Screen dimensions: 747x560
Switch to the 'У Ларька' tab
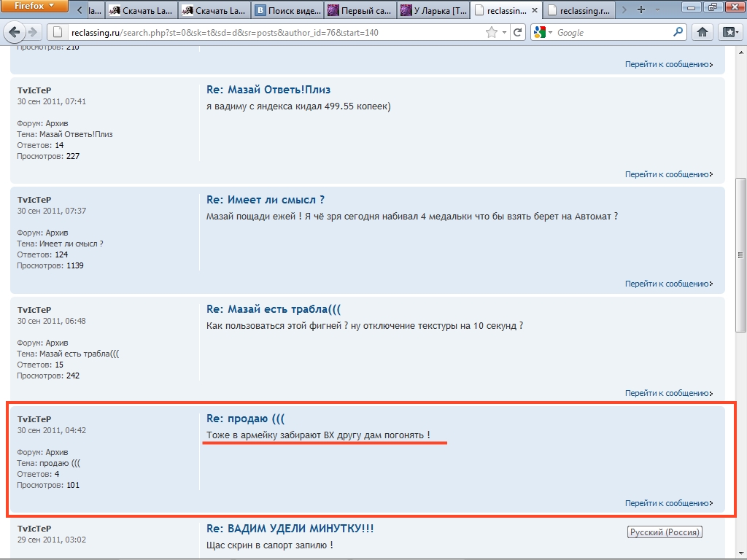(x=433, y=10)
